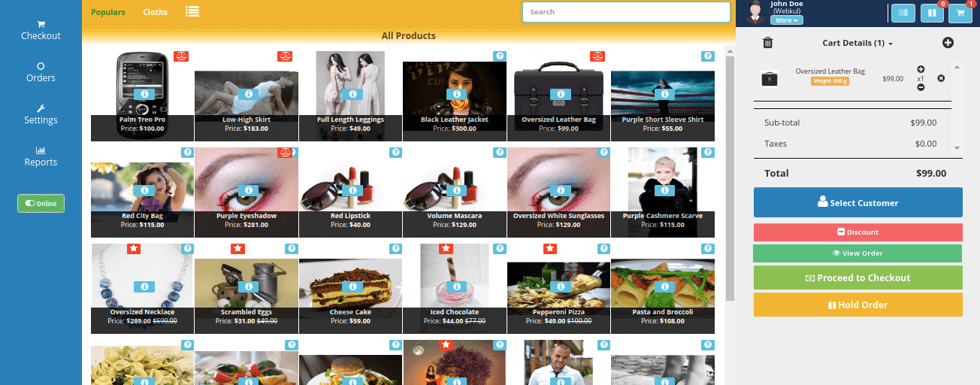The image size is (980, 385).
Task: Click the plus circle icon beside Cart Details
Action: point(948,43)
